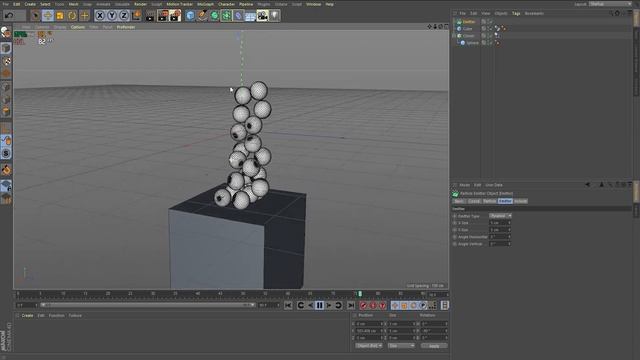Go to start of animation
The image size is (640, 360).
(288, 305)
